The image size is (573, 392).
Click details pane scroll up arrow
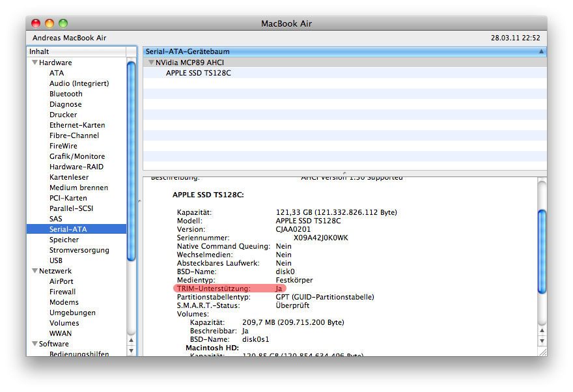[x=542, y=330]
